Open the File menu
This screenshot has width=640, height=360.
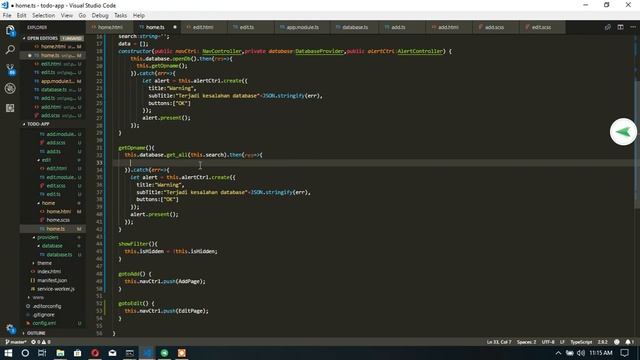click(7, 16)
